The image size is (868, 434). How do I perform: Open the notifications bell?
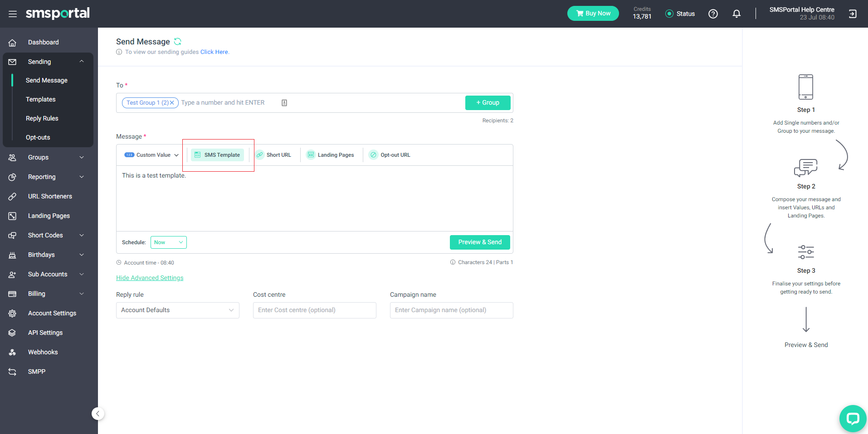click(736, 14)
